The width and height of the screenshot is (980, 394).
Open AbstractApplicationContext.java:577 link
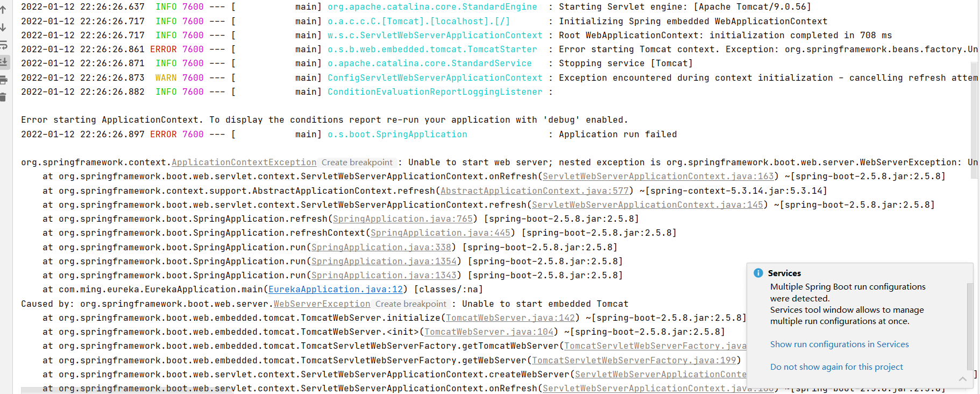[x=535, y=191]
